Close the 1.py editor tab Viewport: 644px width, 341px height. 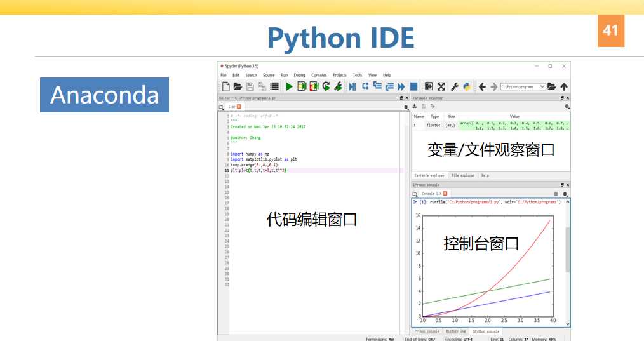pos(239,107)
